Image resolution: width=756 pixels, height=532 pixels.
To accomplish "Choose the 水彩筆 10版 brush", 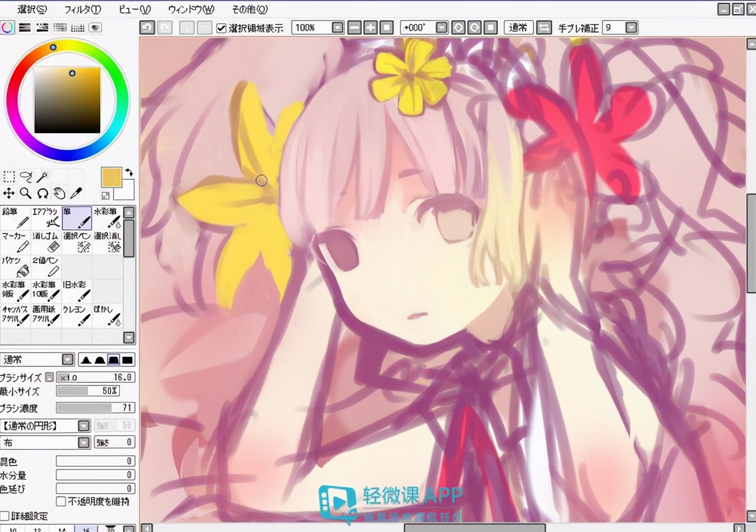I will (x=46, y=291).
